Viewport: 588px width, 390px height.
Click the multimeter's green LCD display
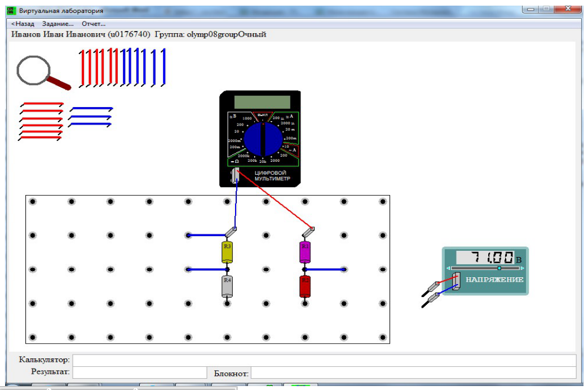[x=262, y=102]
